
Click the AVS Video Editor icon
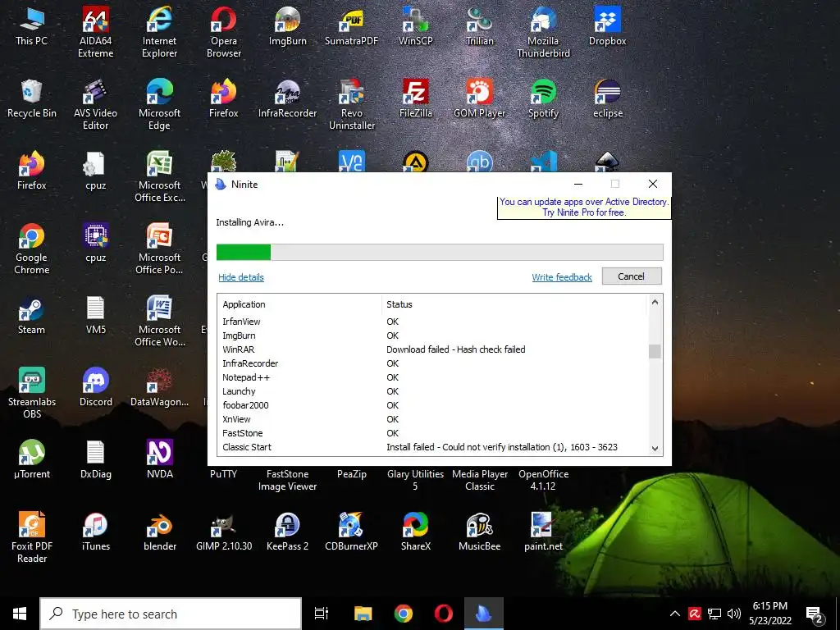pyautogui.click(x=95, y=104)
